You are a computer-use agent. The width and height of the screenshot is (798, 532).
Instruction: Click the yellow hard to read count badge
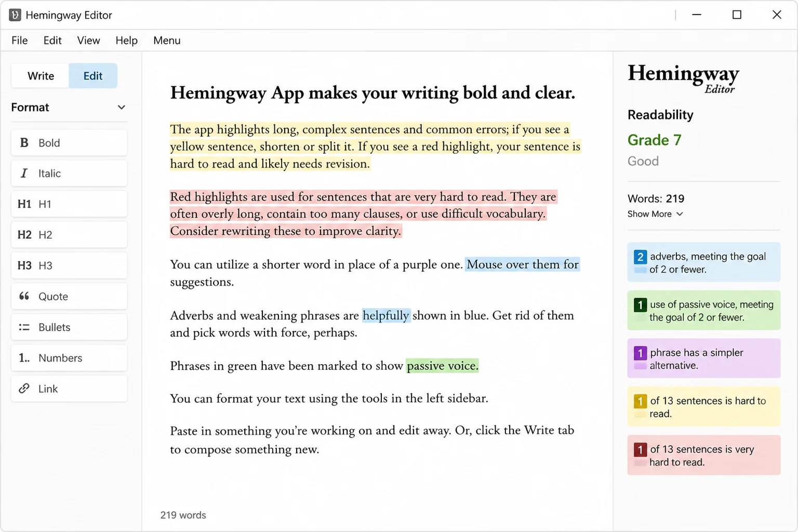tap(640, 401)
